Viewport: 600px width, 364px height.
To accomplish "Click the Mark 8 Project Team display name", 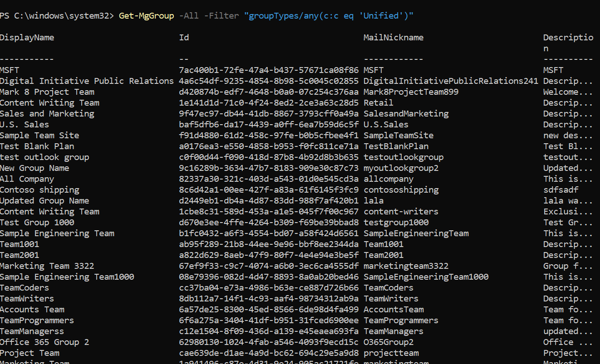I will coord(47,92).
